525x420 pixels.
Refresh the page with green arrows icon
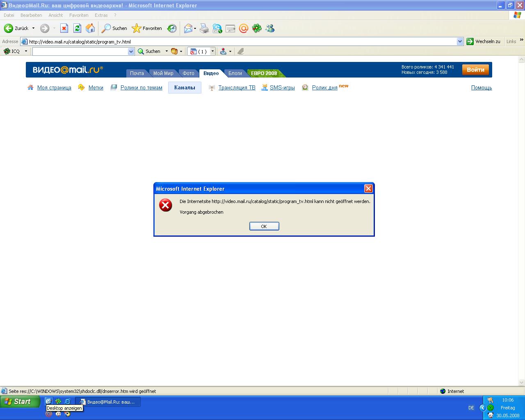point(77,28)
